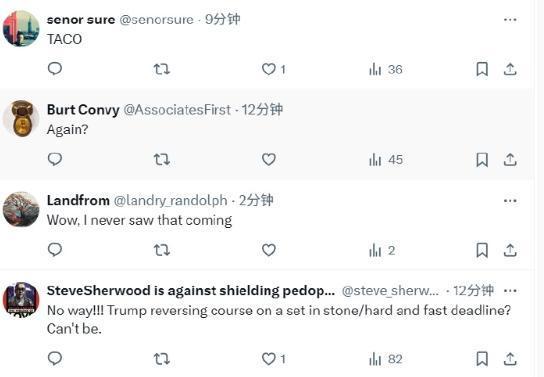View analytics showing 82 views

click(385, 359)
